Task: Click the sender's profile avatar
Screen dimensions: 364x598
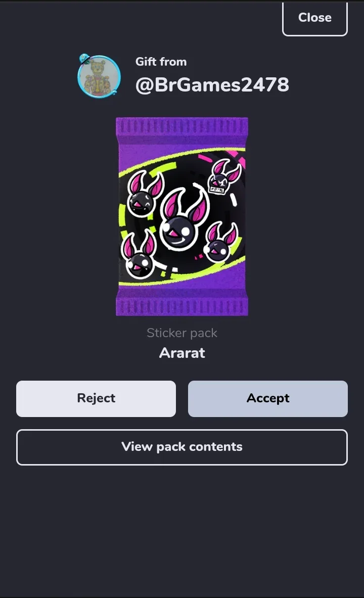Action: coord(99,77)
